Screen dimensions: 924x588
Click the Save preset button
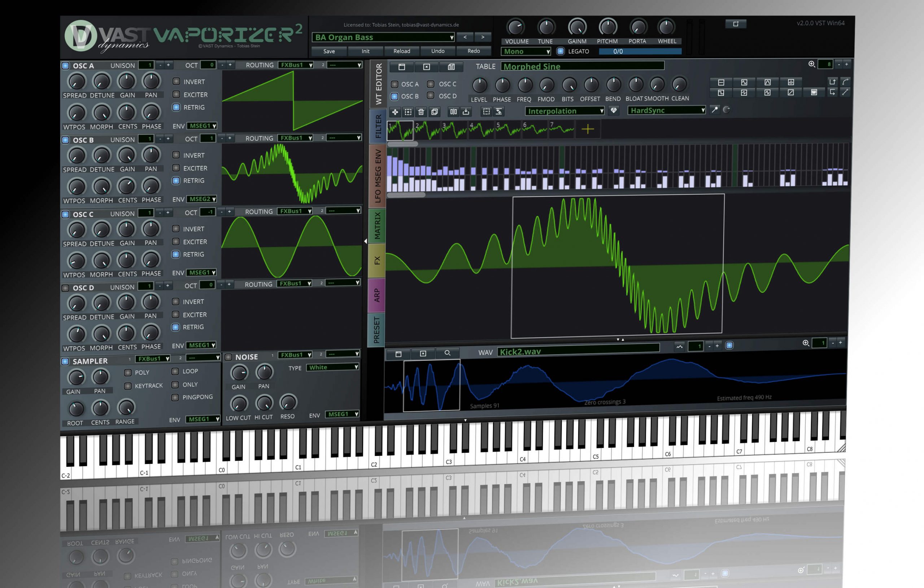[x=329, y=51]
